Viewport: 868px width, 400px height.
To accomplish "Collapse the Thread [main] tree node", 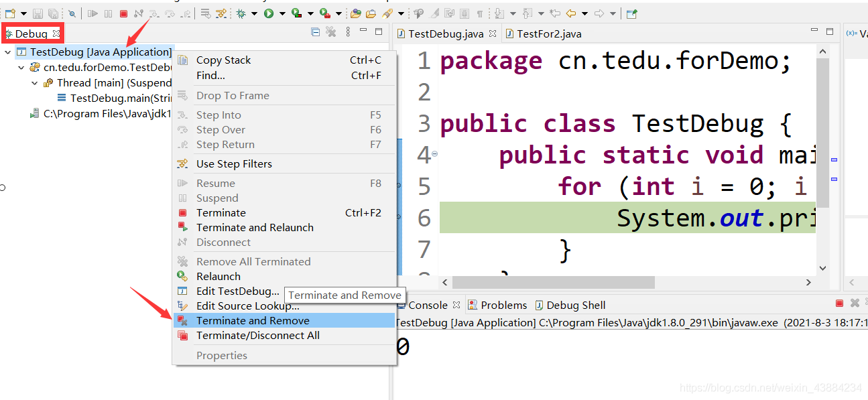I will coord(34,83).
